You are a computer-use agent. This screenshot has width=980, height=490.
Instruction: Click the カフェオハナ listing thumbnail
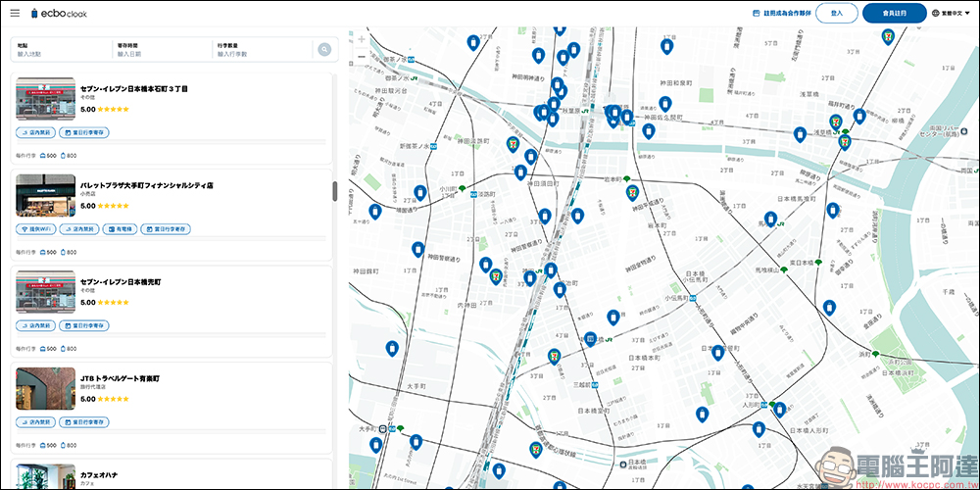[x=45, y=476]
